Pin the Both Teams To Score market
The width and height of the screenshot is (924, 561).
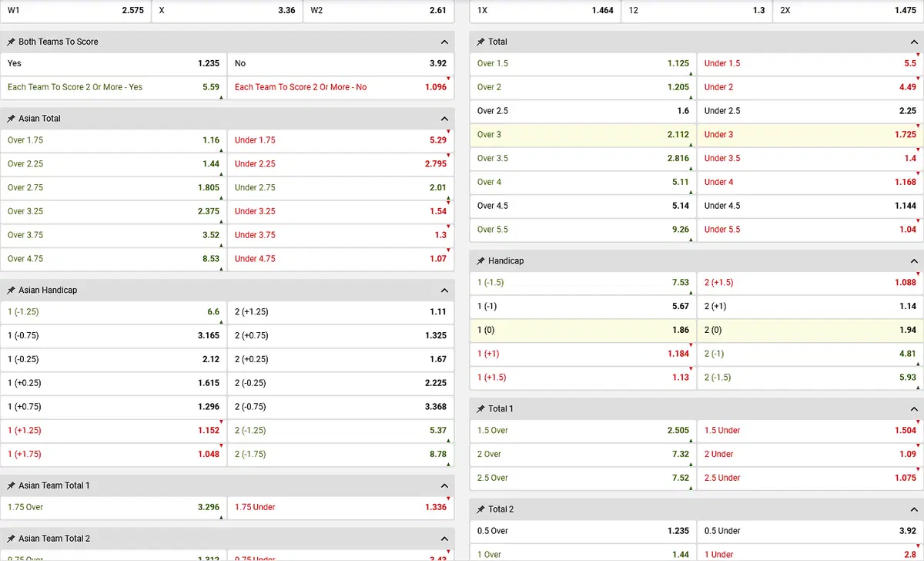point(12,42)
